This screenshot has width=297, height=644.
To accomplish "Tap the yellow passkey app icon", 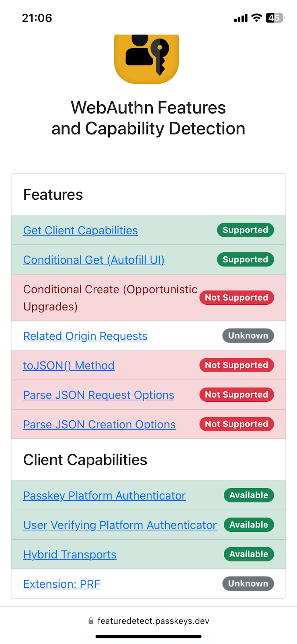I will click(147, 59).
